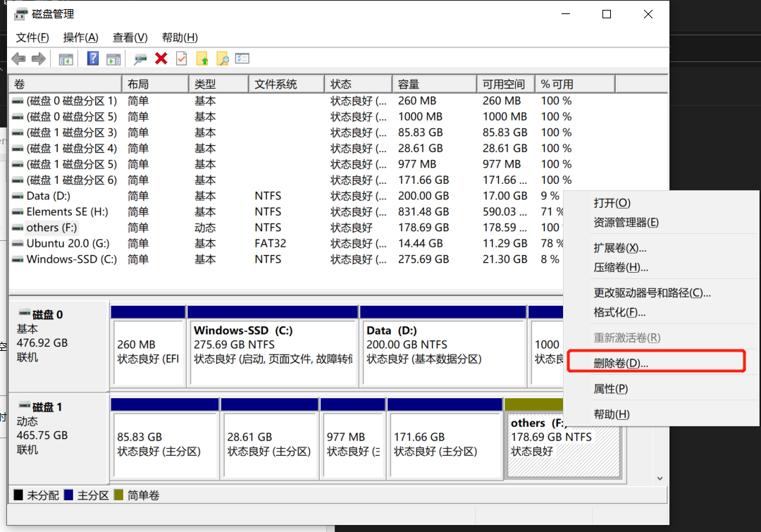Click the folder with green arrow icon
This screenshot has height=532, width=761.
coord(202,58)
